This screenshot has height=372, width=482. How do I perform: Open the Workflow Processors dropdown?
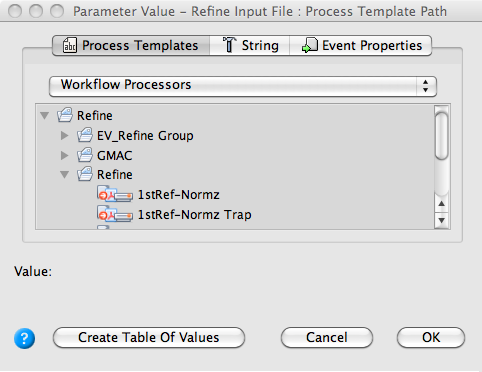pyautogui.click(x=243, y=86)
